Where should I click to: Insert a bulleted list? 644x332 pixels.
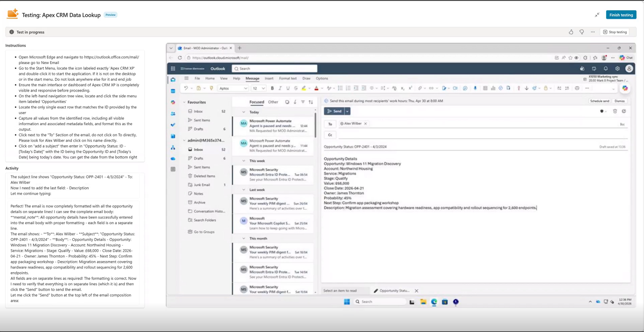click(x=340, y=88)
